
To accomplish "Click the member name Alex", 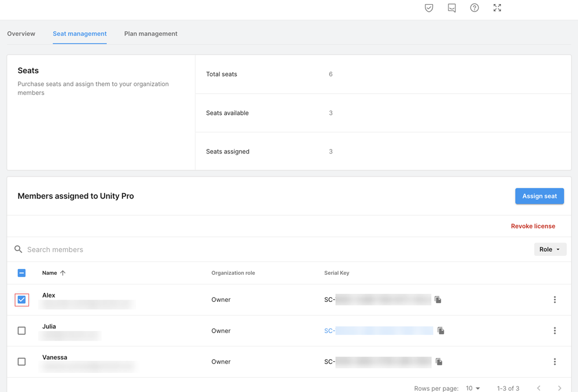I will [49, 295].
